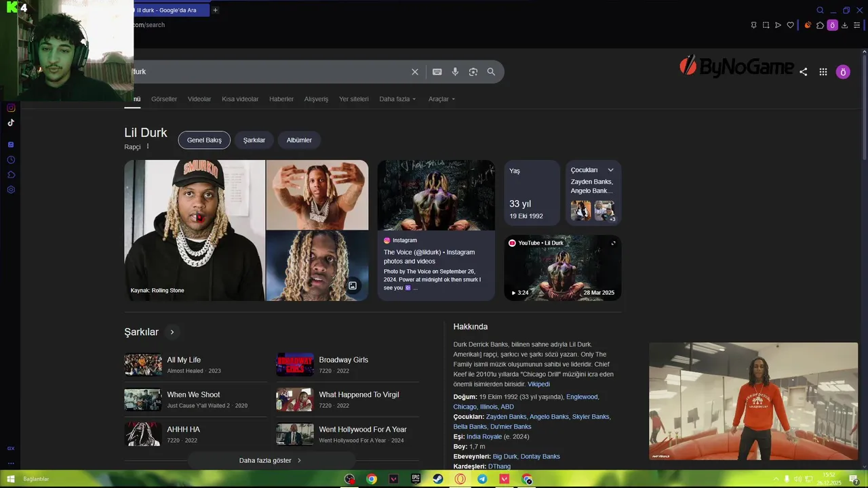Click inside the Google search field
The height and width of the screenshot is (488, 868).
click(x=271, y=72)
